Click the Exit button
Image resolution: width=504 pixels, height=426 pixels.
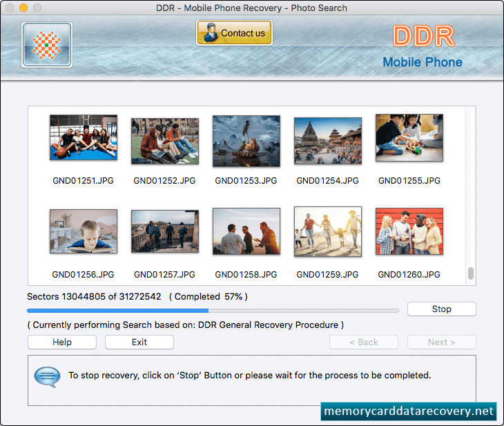pos(139,342)
